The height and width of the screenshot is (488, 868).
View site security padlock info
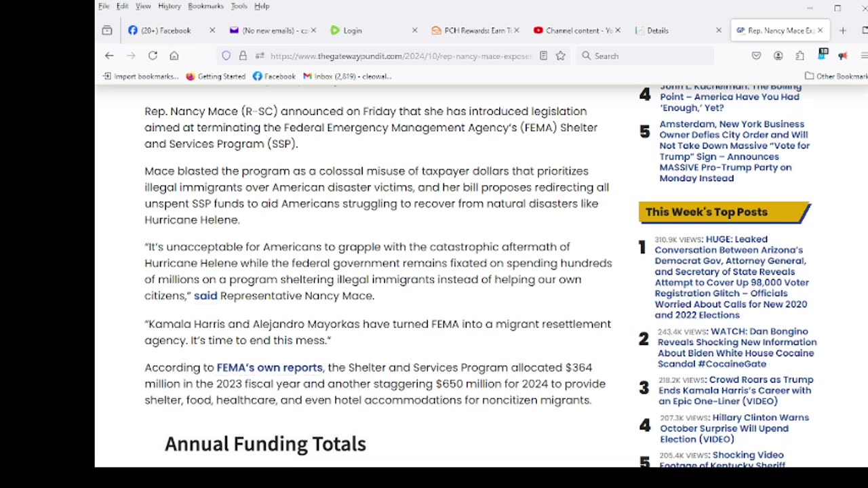(243, 56)
